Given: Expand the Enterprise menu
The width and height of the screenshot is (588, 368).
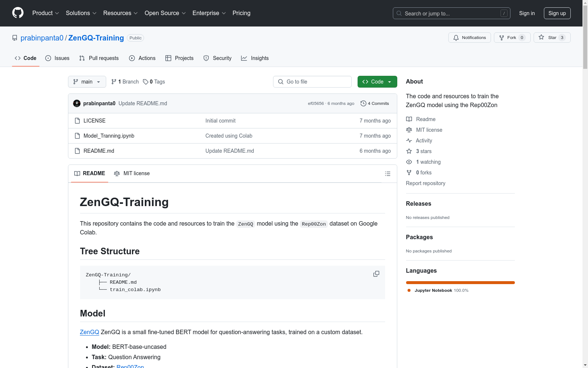Looking at the screenshot, I should pyautogui.click(x=209, y=13).
